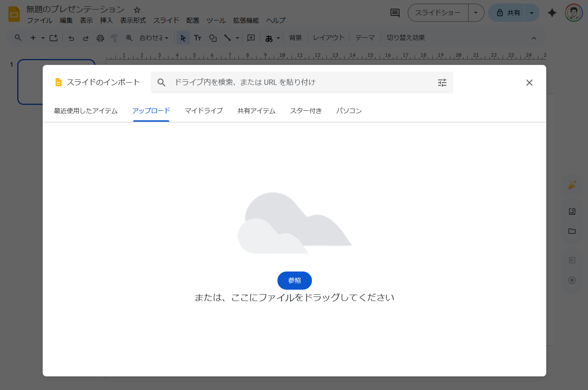Open the Gemini sparkle icon

pos(552,13)
